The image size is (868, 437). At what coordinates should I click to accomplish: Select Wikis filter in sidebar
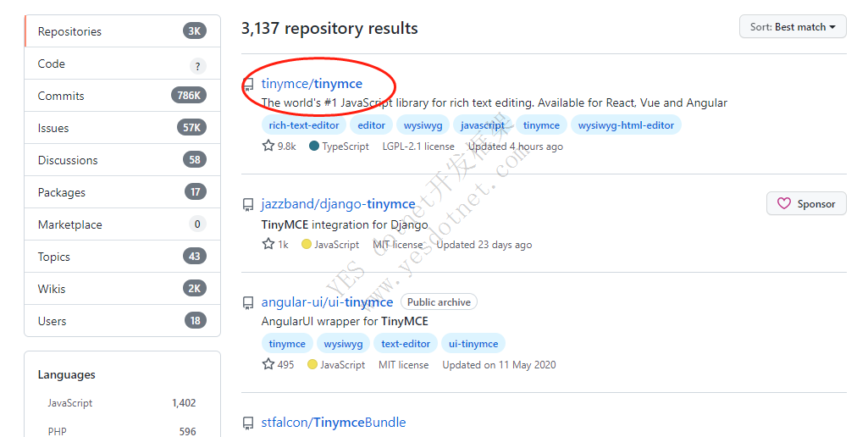tap(122, 289)
